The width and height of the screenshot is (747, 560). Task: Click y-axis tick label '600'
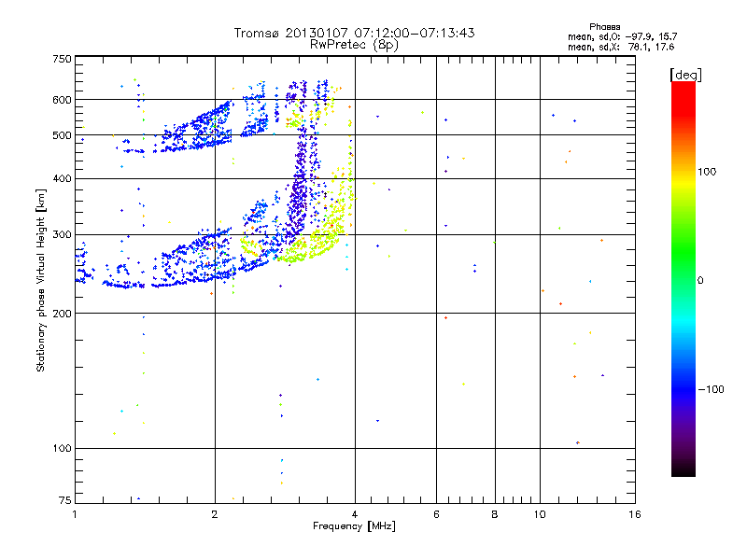62,100
